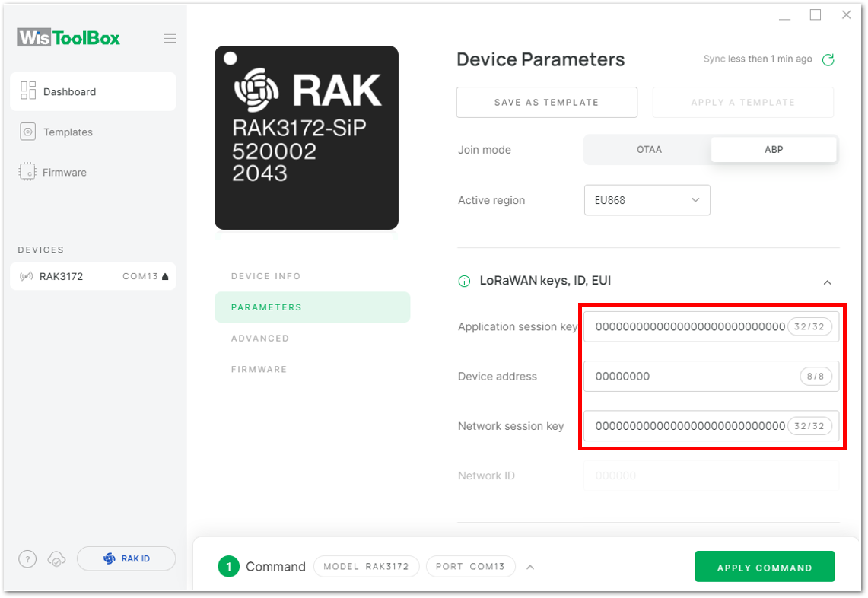
Task: Select ABP join mode
Action: click(774, 149)
